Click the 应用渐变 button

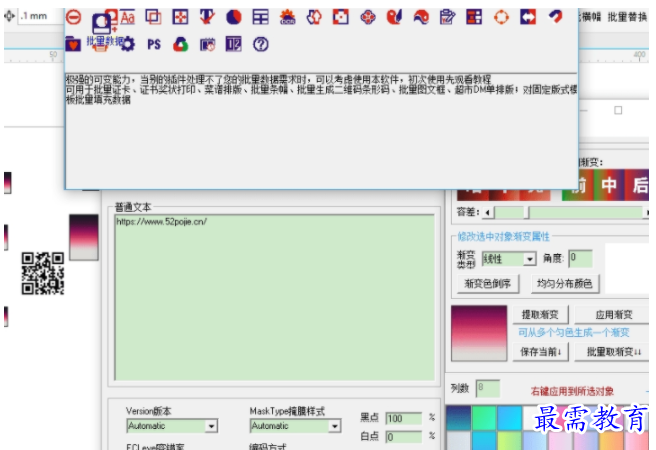[x=613, y=314]
